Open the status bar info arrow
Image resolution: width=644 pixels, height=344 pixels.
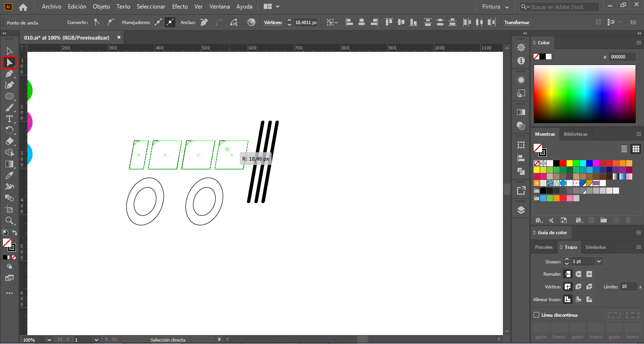coord(219,339)
